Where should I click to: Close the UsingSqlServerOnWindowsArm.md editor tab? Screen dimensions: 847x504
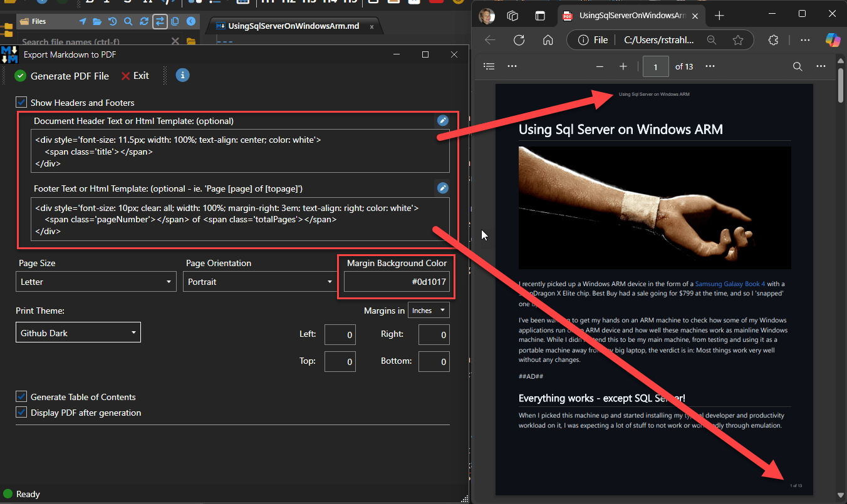tap(372, 26)
